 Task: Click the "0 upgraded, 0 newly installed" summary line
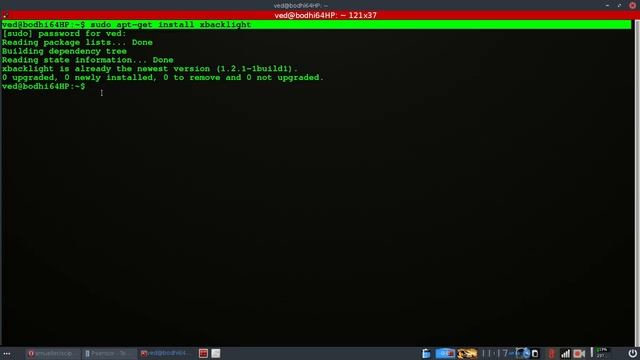coord(162,78)
